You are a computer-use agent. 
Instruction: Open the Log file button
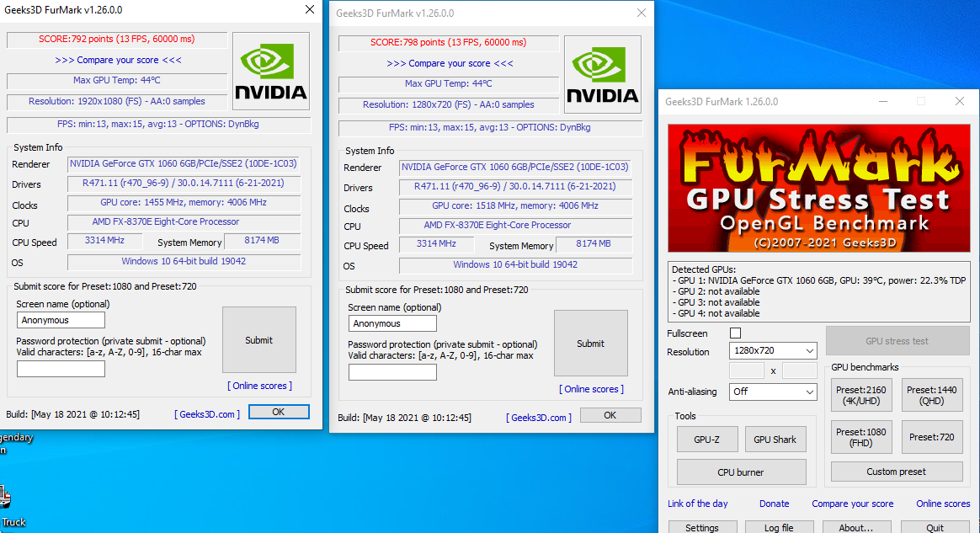coord(780,528)
